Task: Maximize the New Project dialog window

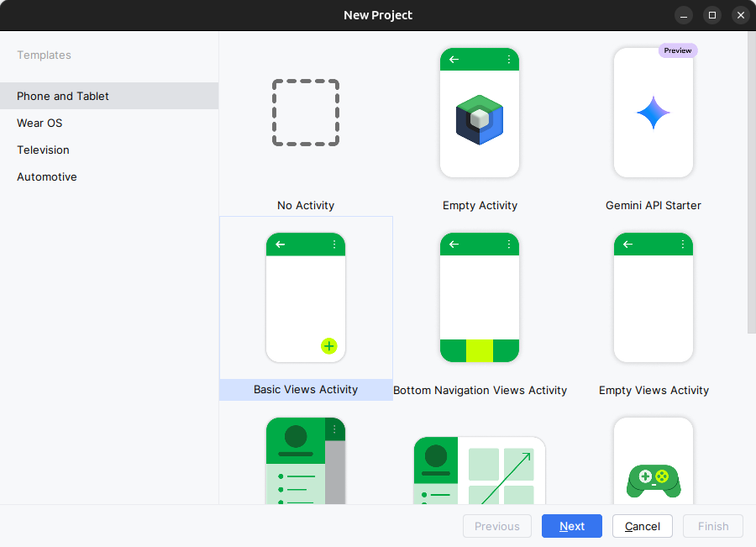Action: pos(712,15)
